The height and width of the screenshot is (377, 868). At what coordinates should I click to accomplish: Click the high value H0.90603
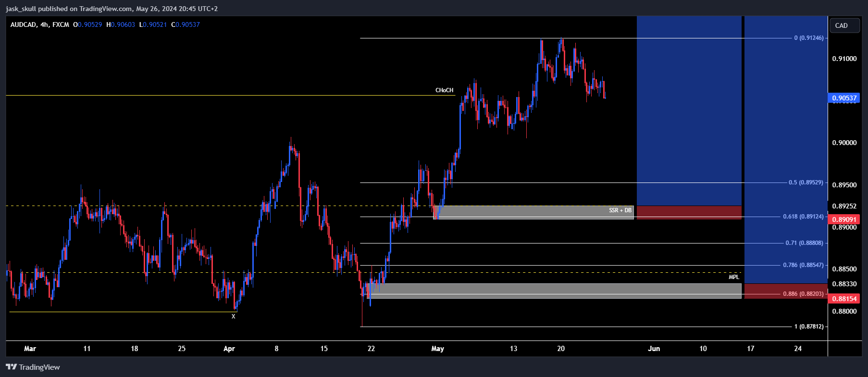[x=121, y=24]
